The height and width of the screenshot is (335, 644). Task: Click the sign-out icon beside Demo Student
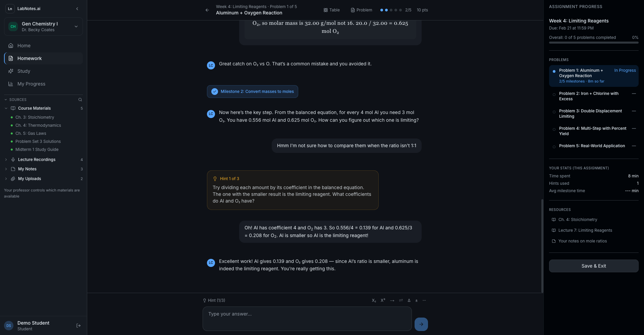(x=78, y=326)
